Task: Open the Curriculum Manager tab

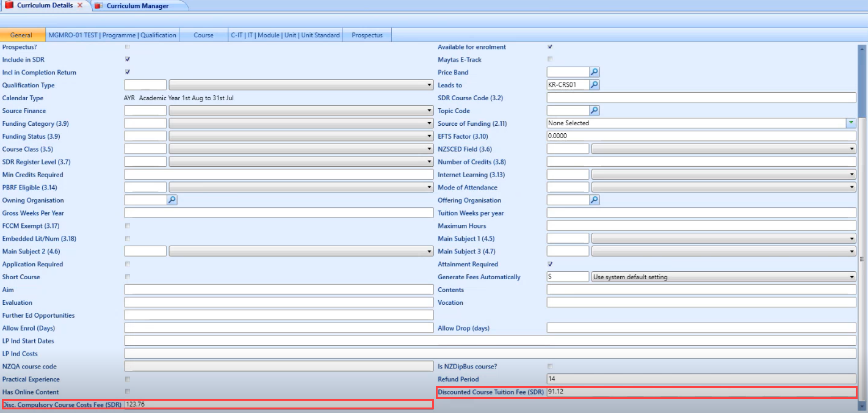Action: point(137,6)
